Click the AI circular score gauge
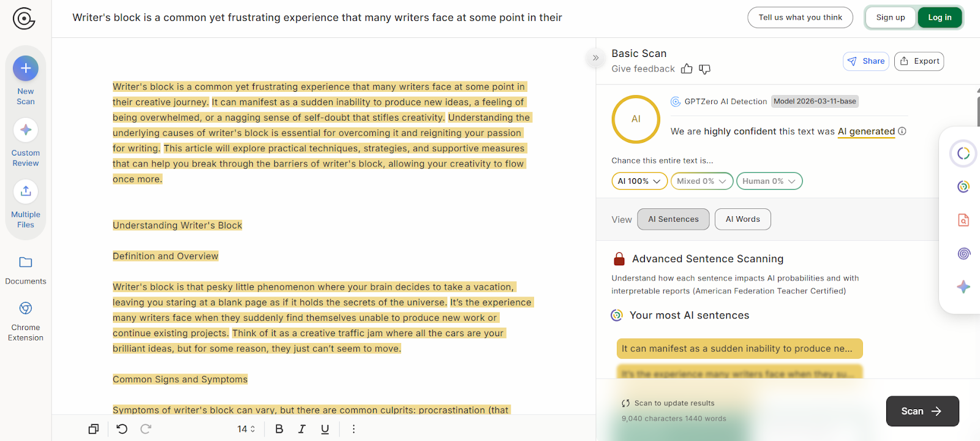The width and height of the screenshot is (980, 441). tap(636, 119)
